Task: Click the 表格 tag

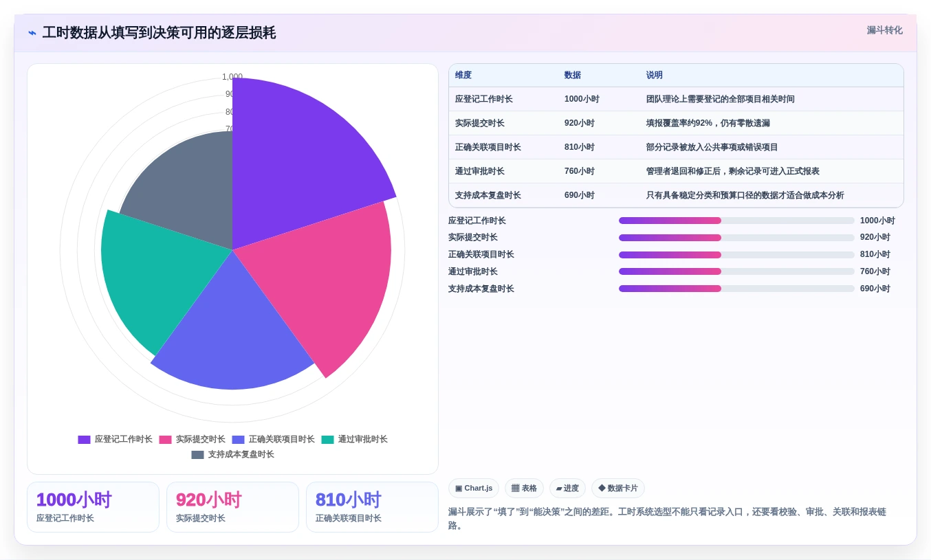Action: [x=524, y=489]
